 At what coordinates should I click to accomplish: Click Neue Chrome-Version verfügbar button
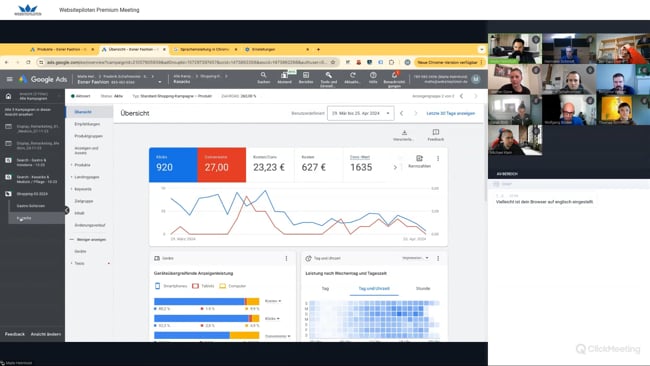(450, 62)
